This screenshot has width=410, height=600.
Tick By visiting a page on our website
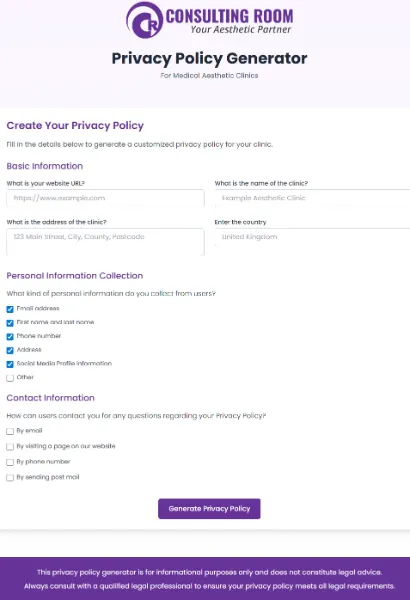tap(10, 447)
